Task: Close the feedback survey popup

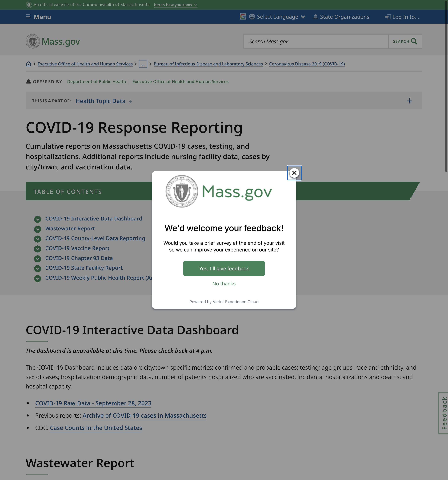Action: [x=294, y=173]
